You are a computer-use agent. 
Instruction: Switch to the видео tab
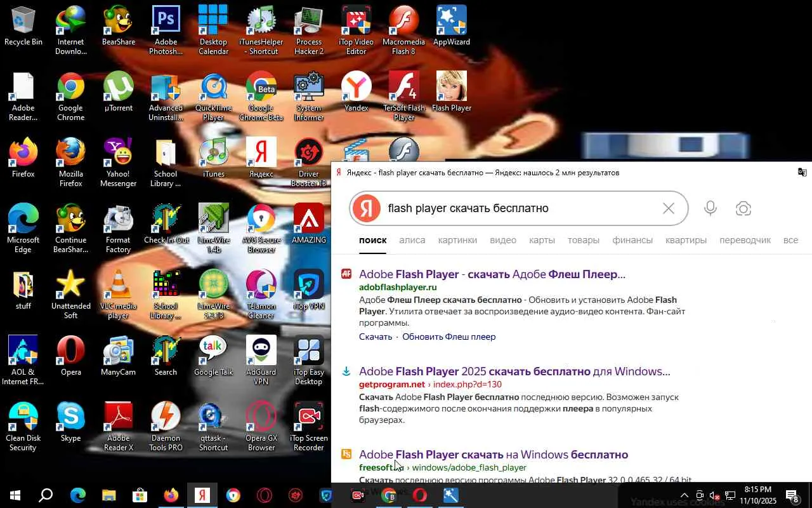[503, 240]
